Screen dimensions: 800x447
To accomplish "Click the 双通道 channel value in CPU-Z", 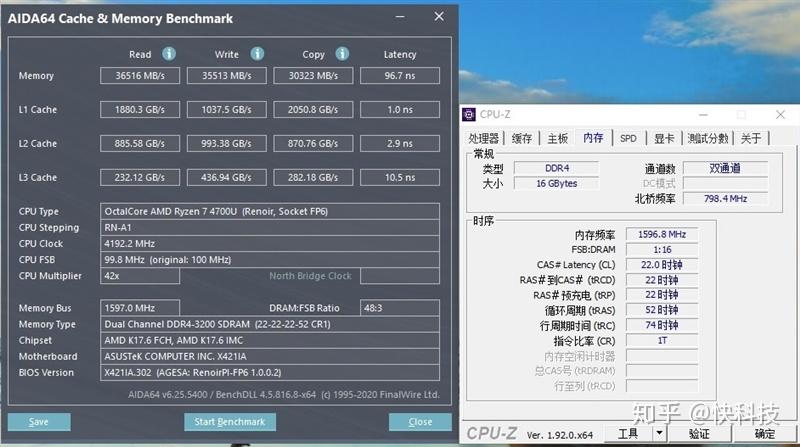I will (x=725, y=168).
